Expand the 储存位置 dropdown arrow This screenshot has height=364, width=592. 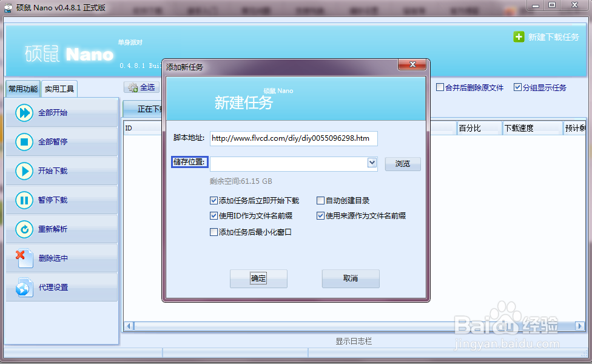coord(372,163)
